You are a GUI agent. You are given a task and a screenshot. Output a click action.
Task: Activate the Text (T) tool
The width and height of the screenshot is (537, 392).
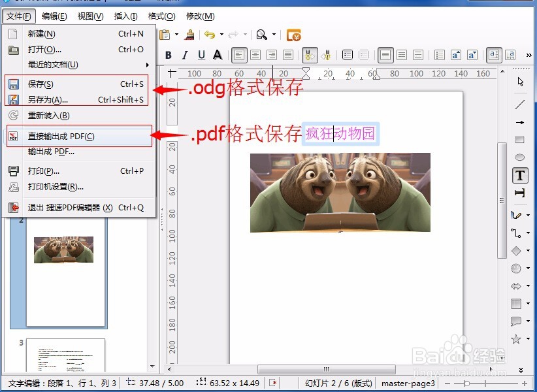point(520,175)
